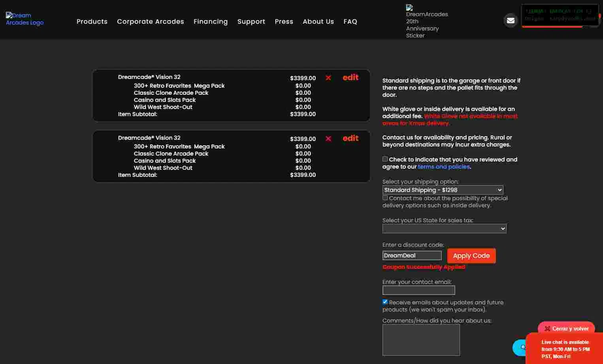The image size is (603, 364).
Task: Check the terms and policies agreement box
Action: point(385,159)
